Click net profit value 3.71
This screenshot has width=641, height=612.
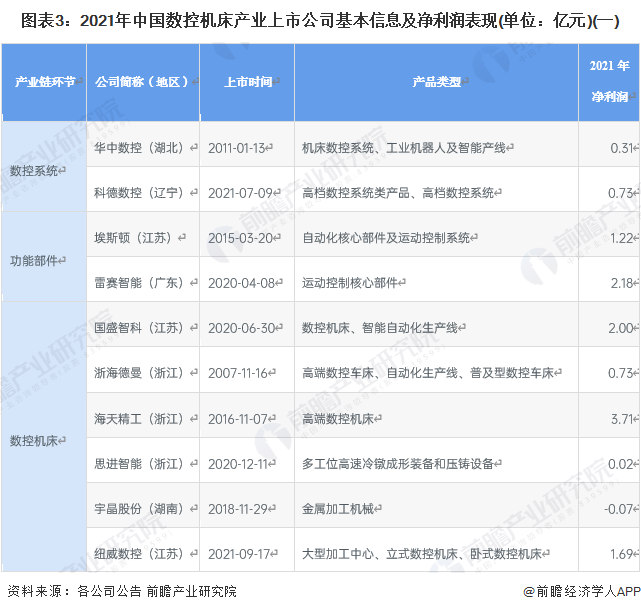click(622, 419)
